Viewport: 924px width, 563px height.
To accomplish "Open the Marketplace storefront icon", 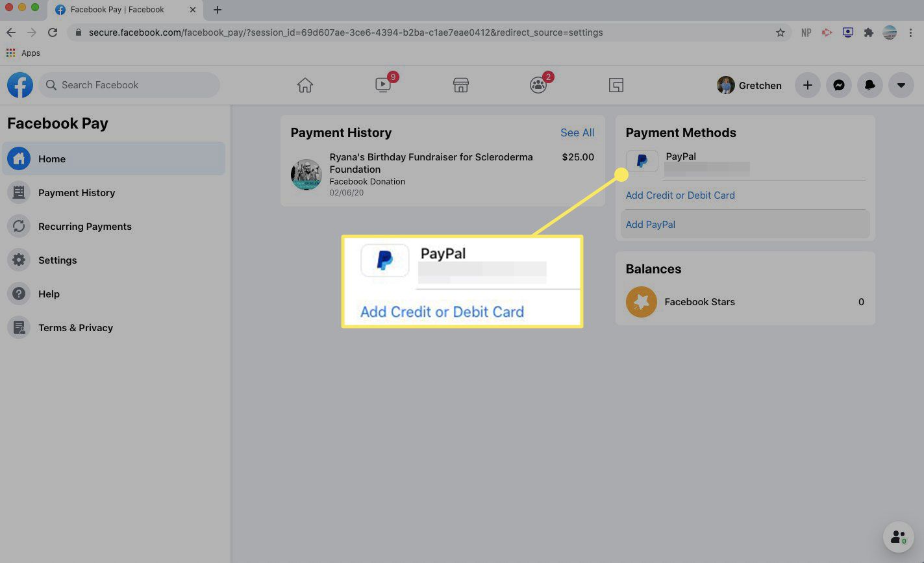I will [461, 85].
